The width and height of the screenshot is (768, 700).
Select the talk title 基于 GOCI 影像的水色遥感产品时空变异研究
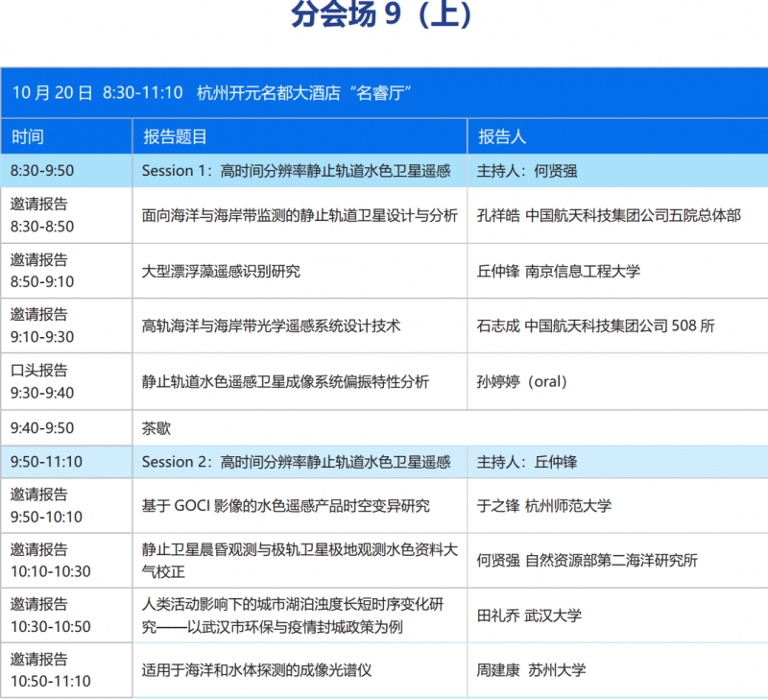[x=286, y=505]
